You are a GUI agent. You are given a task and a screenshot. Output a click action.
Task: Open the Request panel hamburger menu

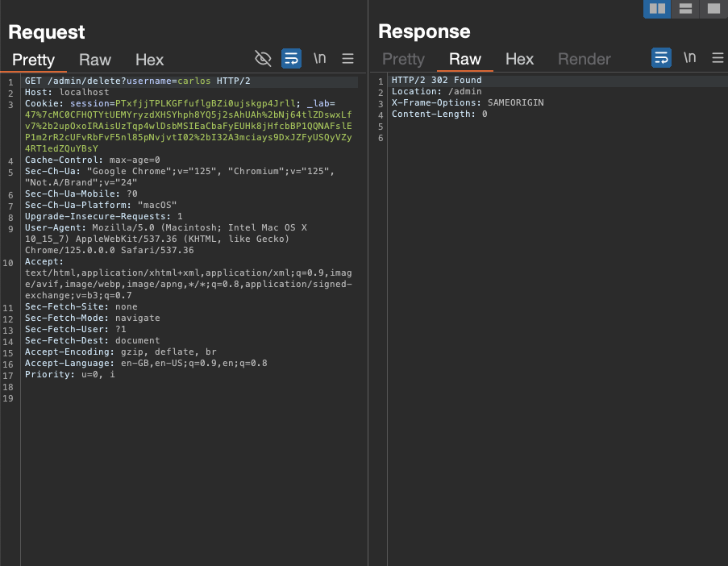[348, 58]
